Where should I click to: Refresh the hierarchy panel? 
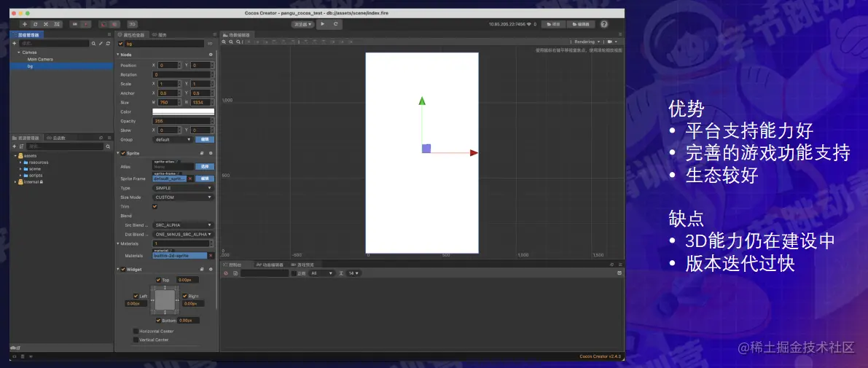[107, 43]
